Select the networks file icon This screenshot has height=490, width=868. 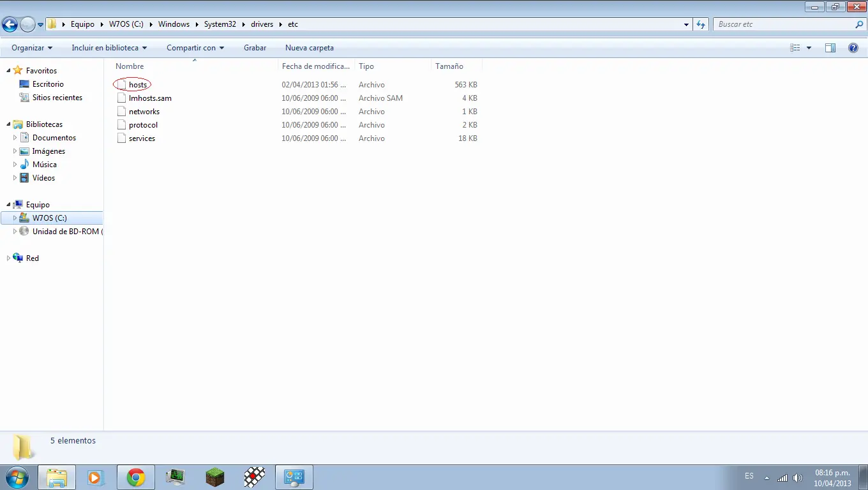[121, 112]
